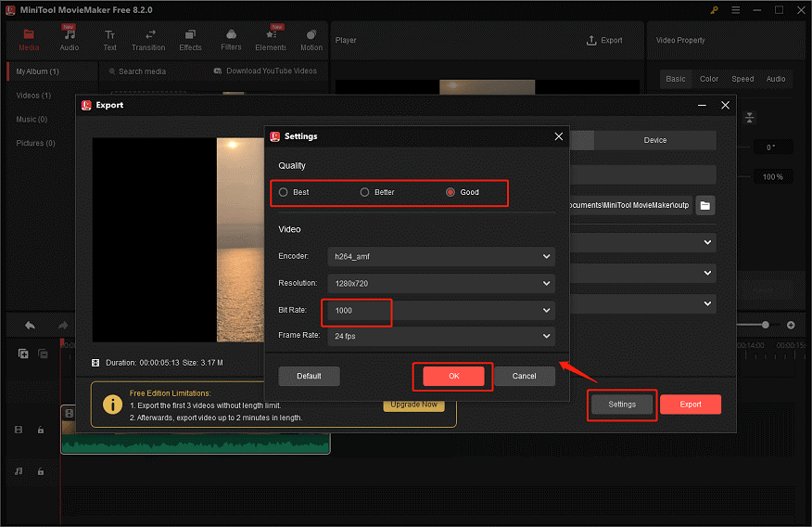Click the green audio waveform clip
The height and width of the screenshot is (527, 812).
196,444
